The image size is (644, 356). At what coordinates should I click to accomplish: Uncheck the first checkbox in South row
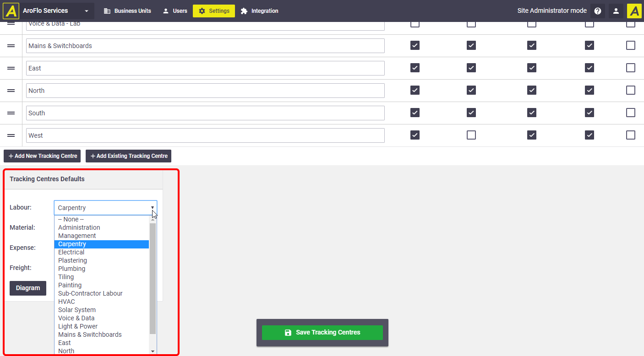click(415, 113)
